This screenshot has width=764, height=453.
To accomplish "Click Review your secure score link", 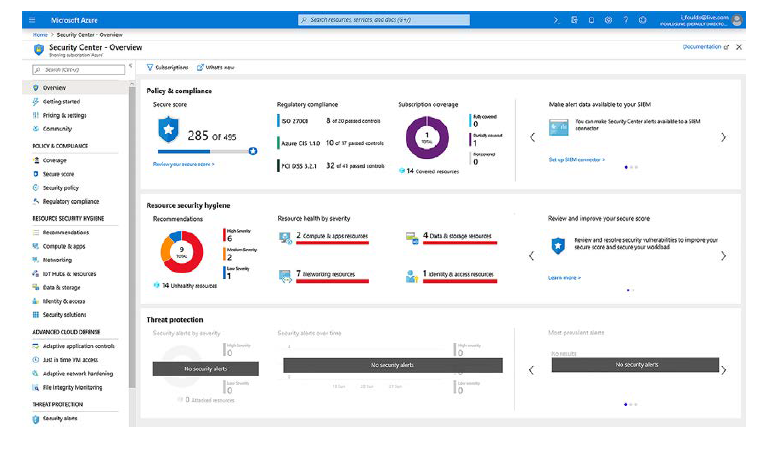I will [183, 163].
